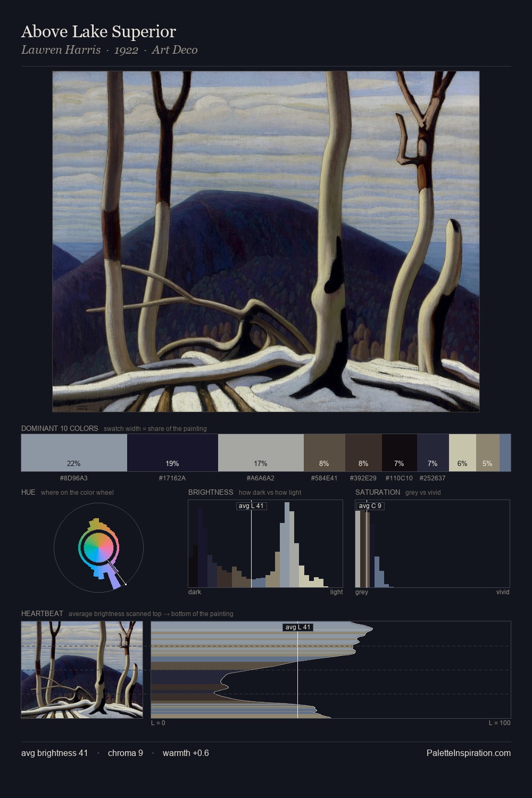Select the first 8% brown swatch #584E41
The height and width of the screenshot is (798, 532).
pyautogui.click(x=325, y=453)
